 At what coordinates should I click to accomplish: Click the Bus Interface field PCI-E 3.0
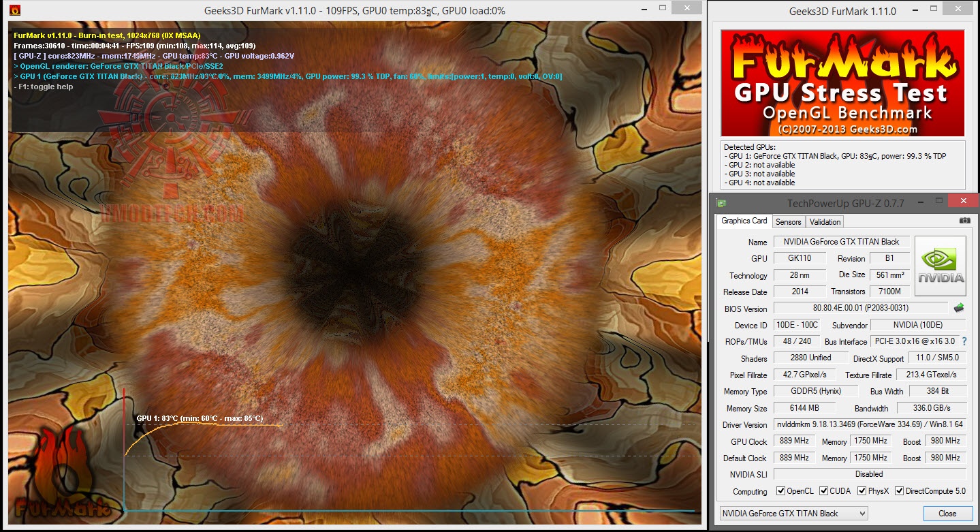pos(914,341)
